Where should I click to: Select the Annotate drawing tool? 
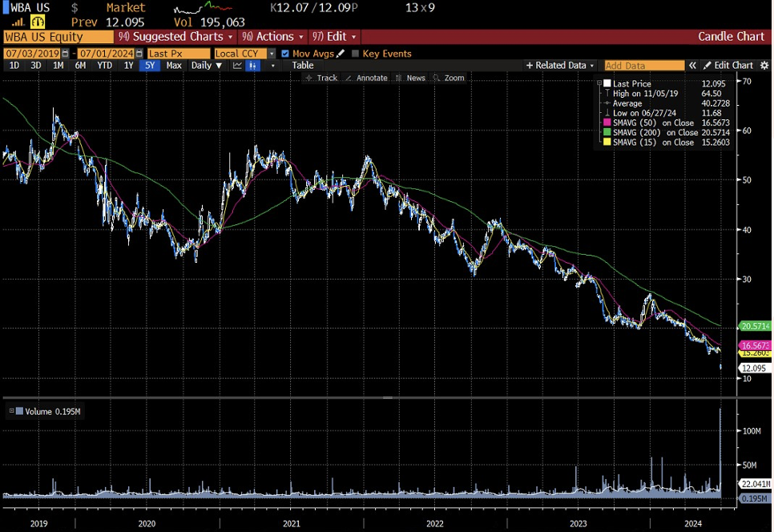tap(366, 78)
